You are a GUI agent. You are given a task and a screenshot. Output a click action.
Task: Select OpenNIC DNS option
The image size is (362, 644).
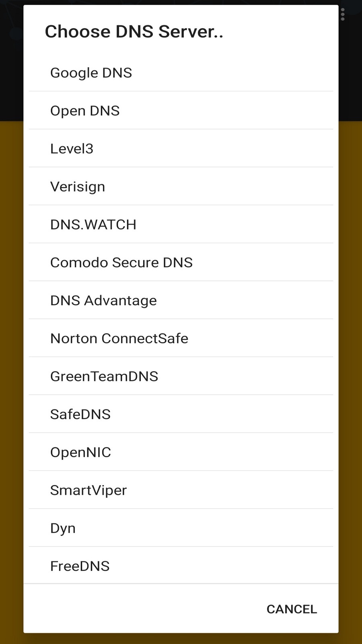[181, 452]
